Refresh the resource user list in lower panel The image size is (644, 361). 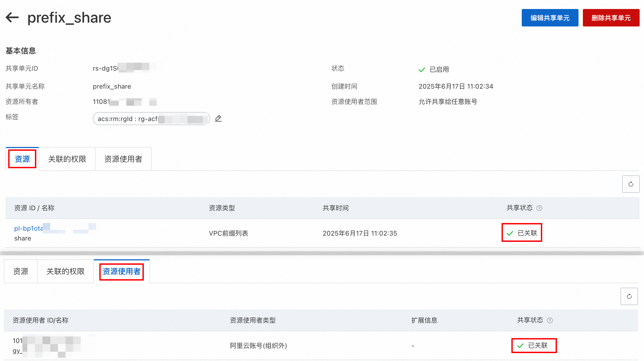629,297
